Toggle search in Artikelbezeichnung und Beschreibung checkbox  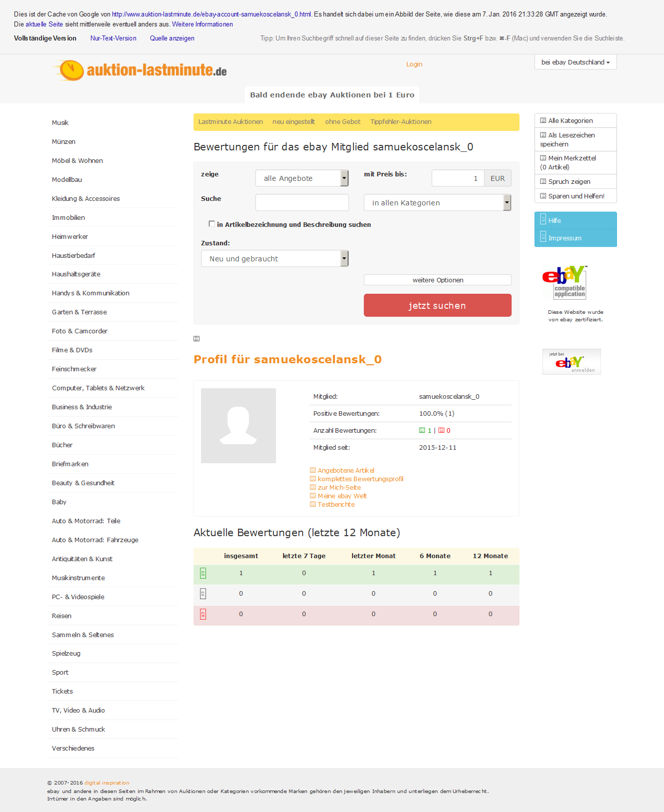[x=212, y=224]
